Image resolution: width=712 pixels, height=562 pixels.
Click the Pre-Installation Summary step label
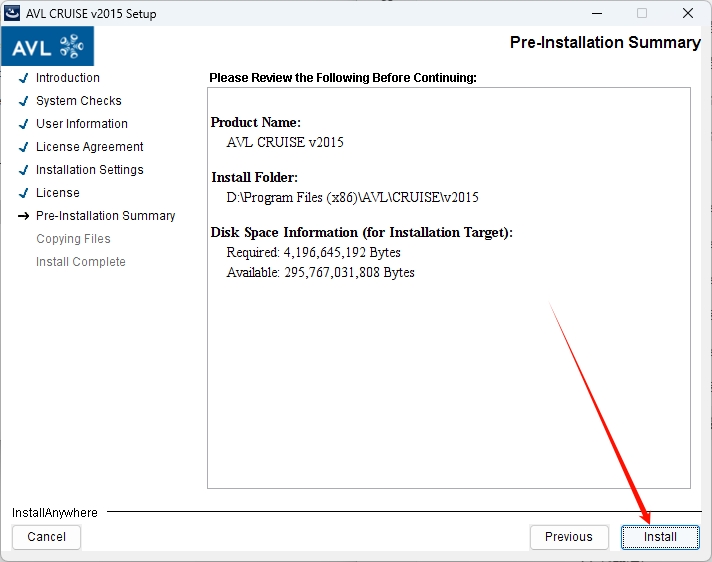point(105,216)
